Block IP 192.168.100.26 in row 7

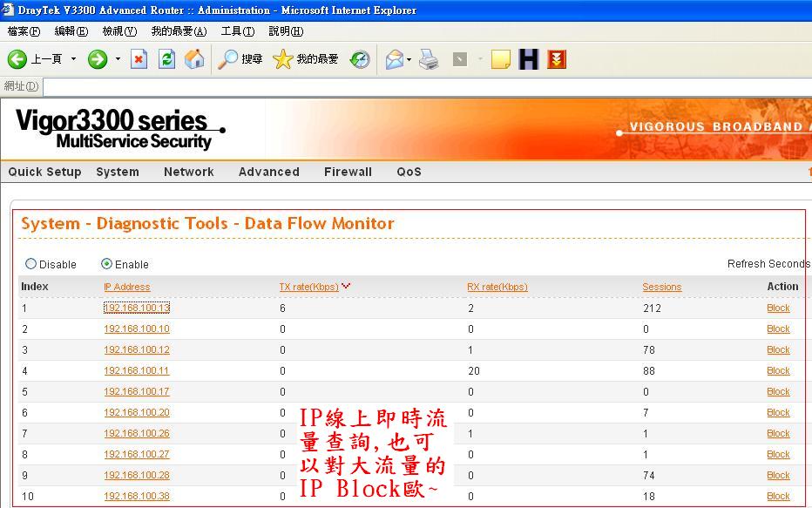click(778, 433)
